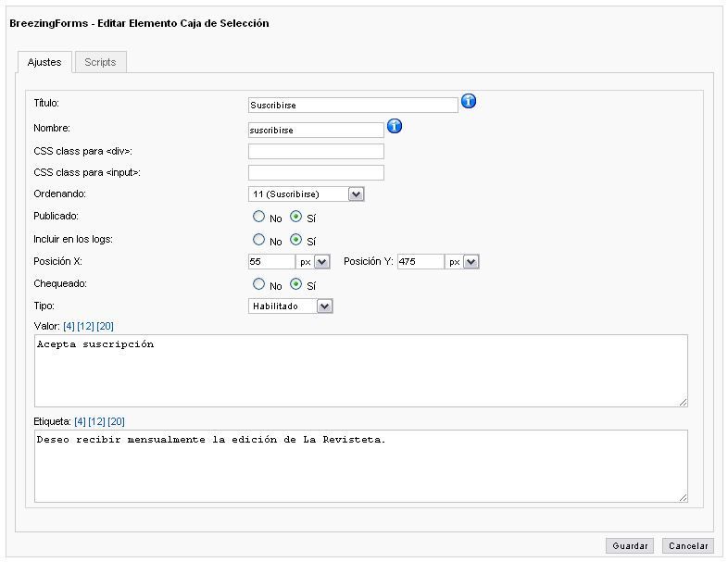The image size is (728, 562).
Task: Set Chequeado to No
Action: [258, 284]
